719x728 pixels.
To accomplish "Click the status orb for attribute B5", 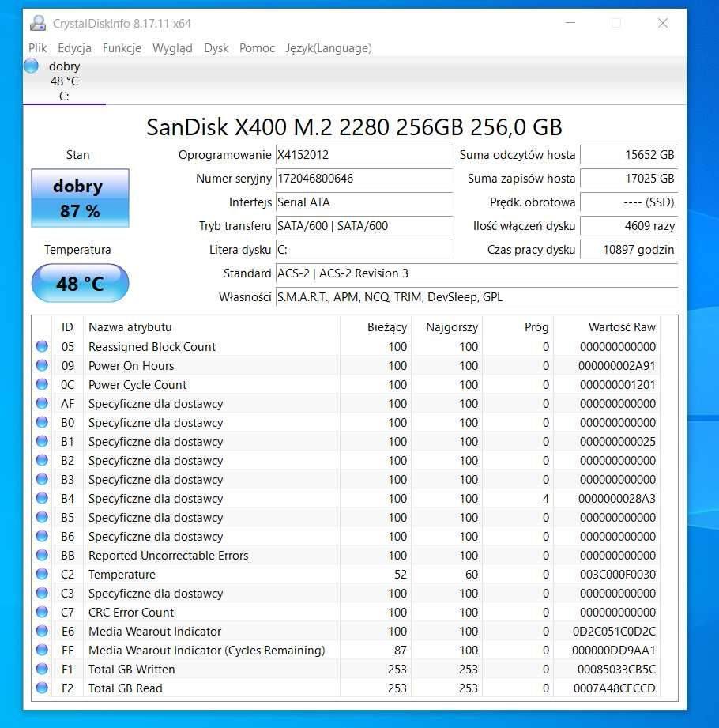I will point(42,517).
